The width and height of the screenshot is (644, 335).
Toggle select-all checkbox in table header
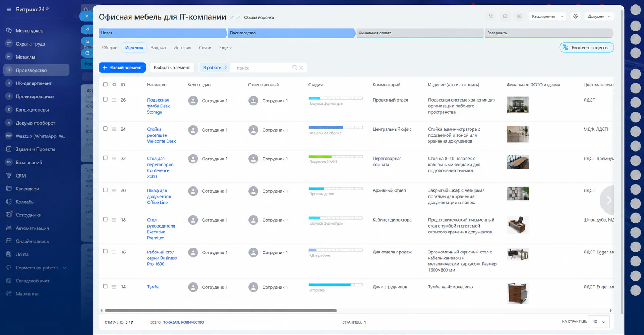point(105,84)
